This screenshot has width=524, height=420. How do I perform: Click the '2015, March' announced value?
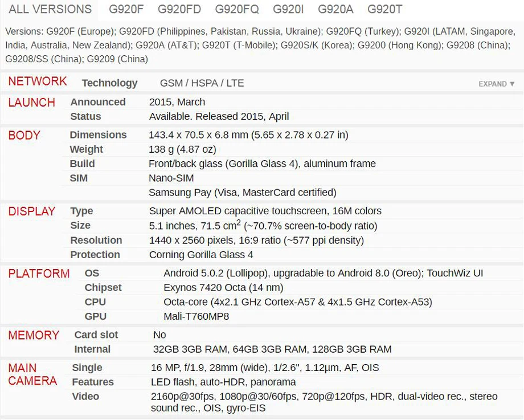point(177,102)
